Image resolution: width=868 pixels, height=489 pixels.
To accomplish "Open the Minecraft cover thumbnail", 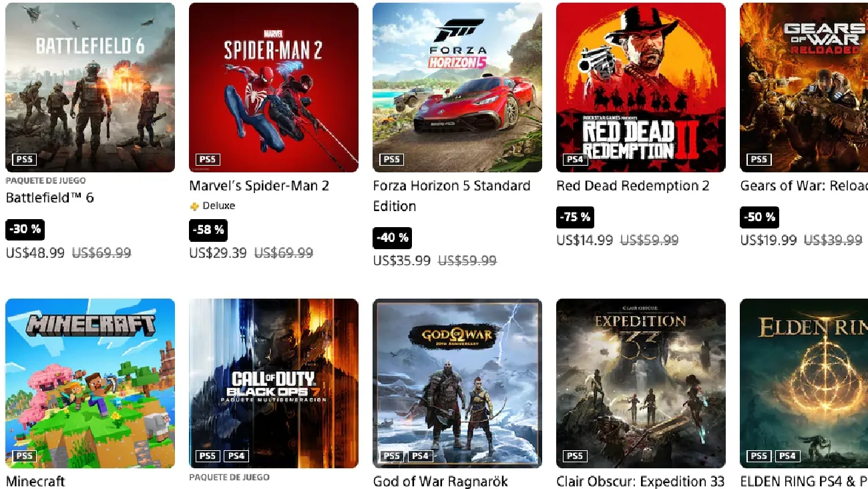I will 90,383.
